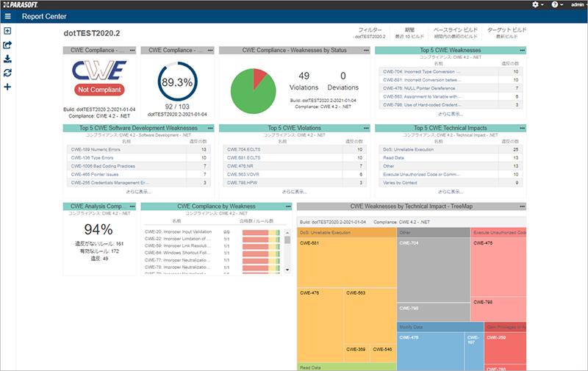Open CWE-476: NULL Pointer Dereference row
Screen dimensions: 588x371
(451, 88)
